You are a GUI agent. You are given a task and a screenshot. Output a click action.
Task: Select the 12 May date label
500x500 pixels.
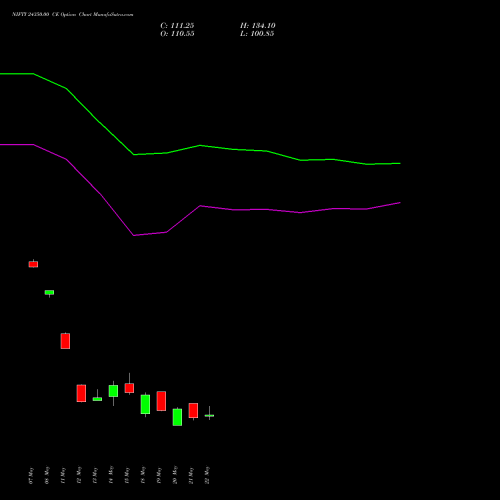point(79,476)
